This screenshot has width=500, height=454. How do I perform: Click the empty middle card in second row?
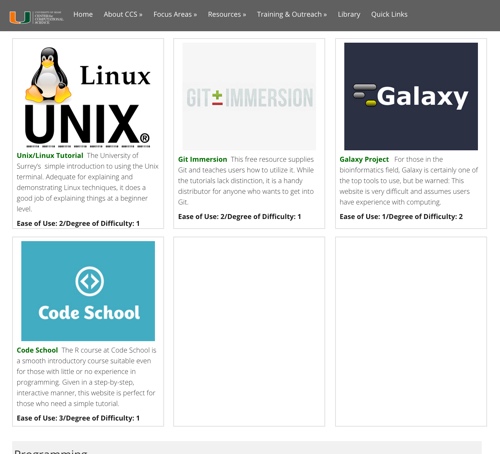[x=249, y=332]
